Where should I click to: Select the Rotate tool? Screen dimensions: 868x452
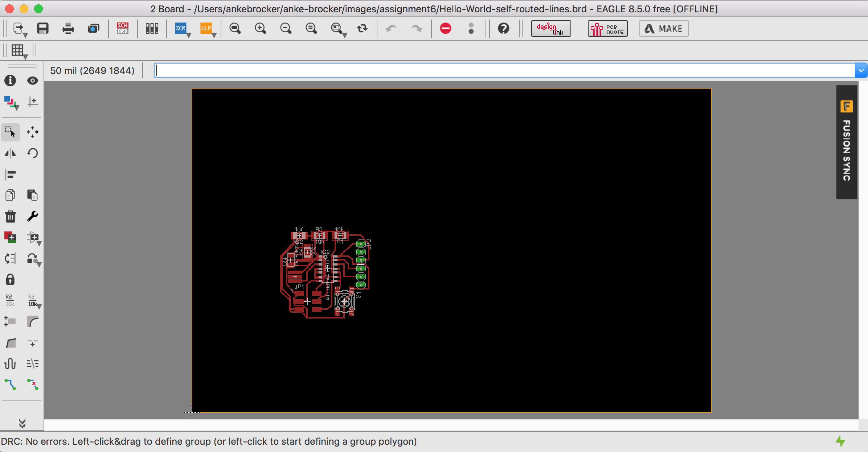(x=33, y=153)
